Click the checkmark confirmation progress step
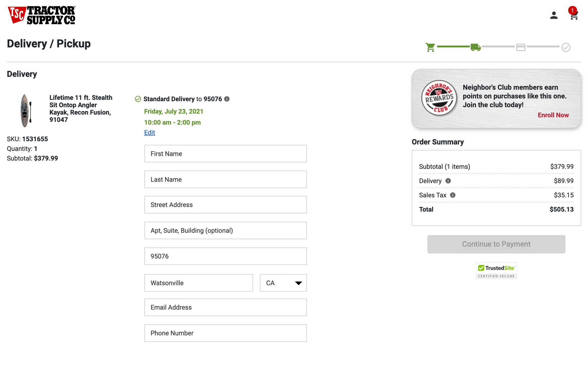 (x=566, y=47)
